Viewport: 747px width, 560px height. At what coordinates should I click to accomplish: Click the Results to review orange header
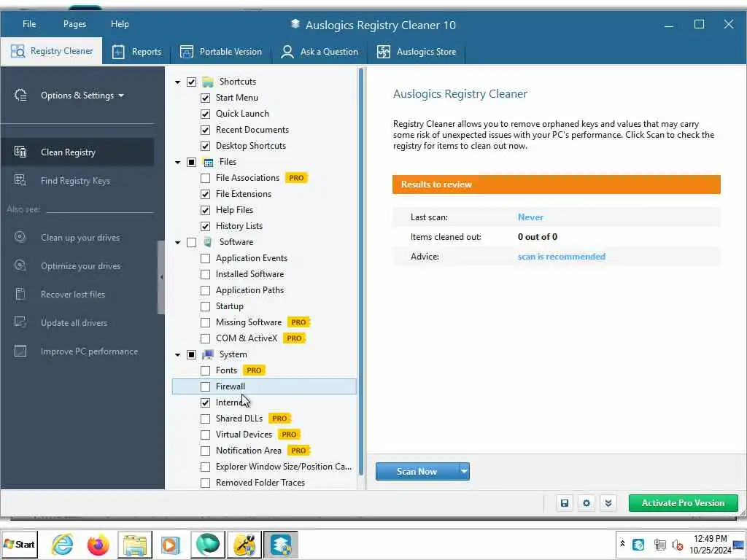click(557, 184)
